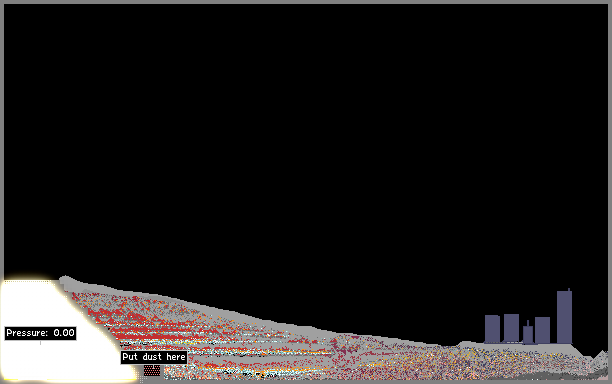The image size is (612, 384).
Task: Click the "Pressure: 0.00" sign
Action: [x=40, y=333]
